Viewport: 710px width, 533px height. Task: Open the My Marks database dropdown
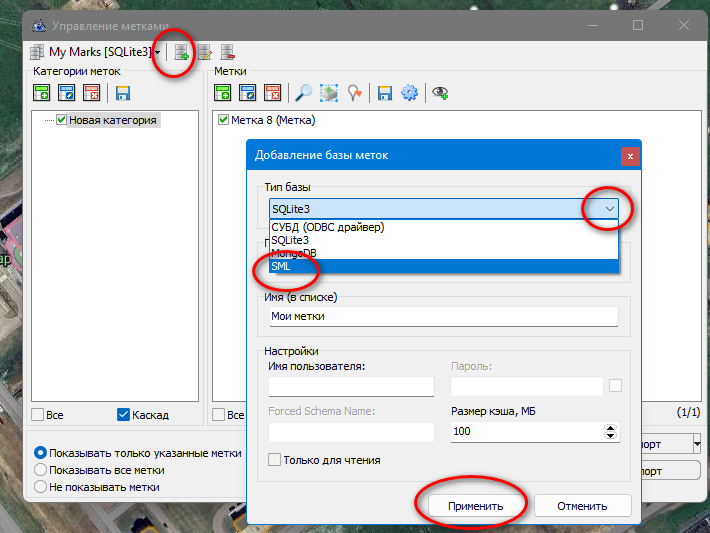[x=157, y=52]
